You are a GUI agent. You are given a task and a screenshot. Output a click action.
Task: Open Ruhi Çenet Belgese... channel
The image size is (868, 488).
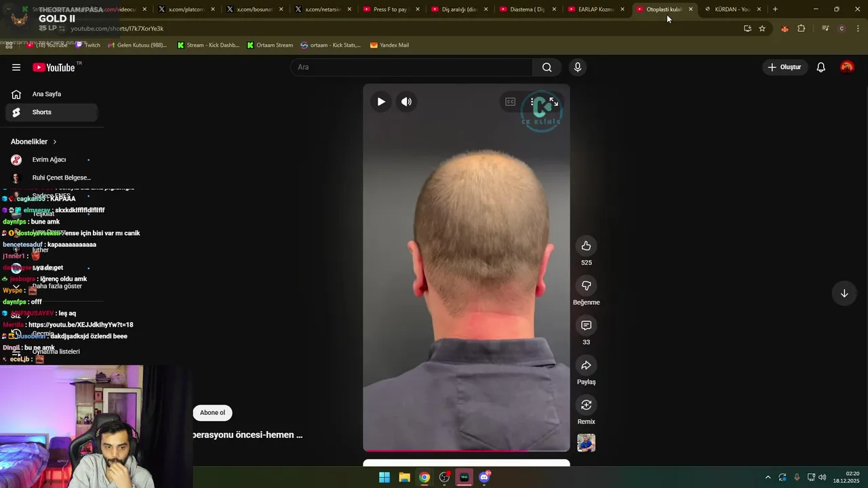(52, 178)
